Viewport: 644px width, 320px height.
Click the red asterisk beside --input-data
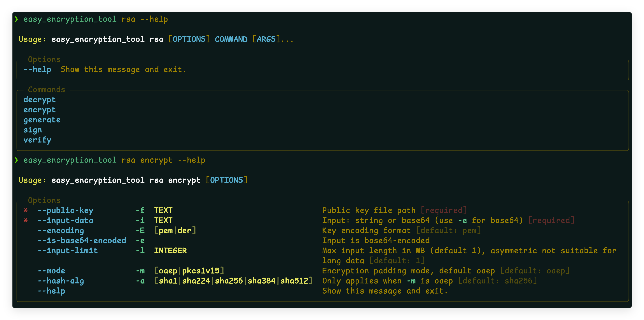click(x=26, y=220)
